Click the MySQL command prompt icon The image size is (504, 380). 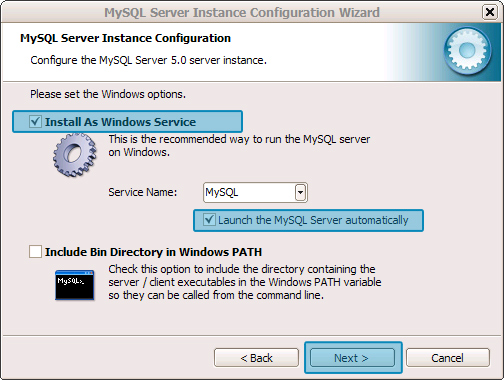[75, 285]
